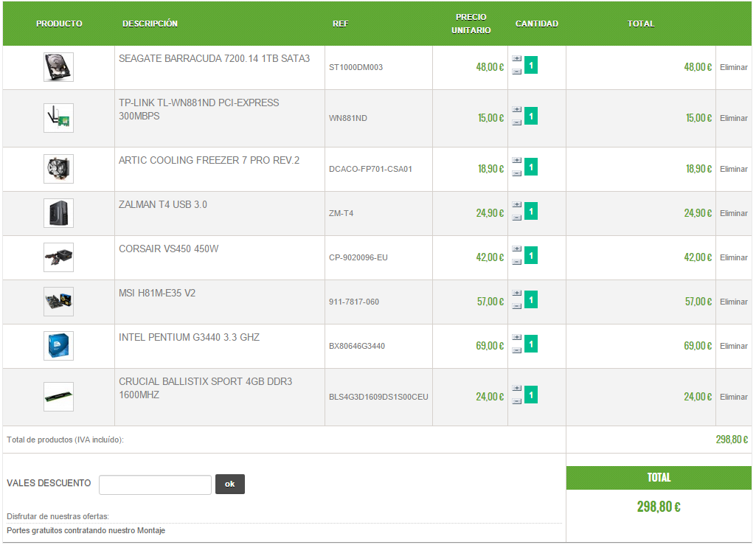Click the DESCRIPCIÓN column header
756x545 pixels.
[x=150, y=24]
